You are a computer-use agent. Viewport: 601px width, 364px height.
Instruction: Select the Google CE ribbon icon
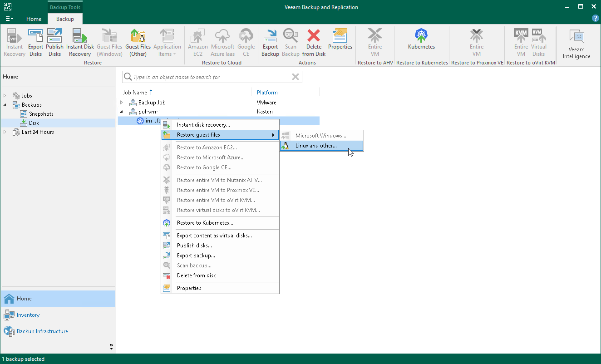click(x=246, y=43)
